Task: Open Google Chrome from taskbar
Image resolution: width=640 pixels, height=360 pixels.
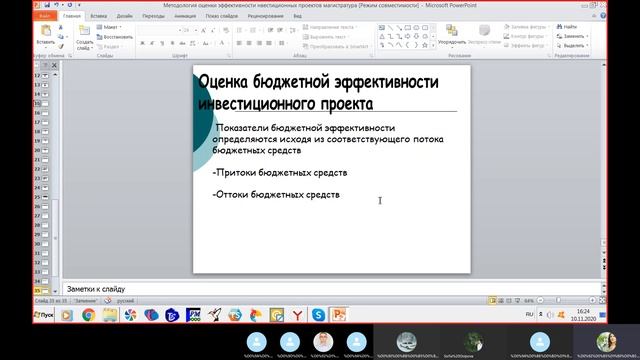Action: tap(89, 315)
